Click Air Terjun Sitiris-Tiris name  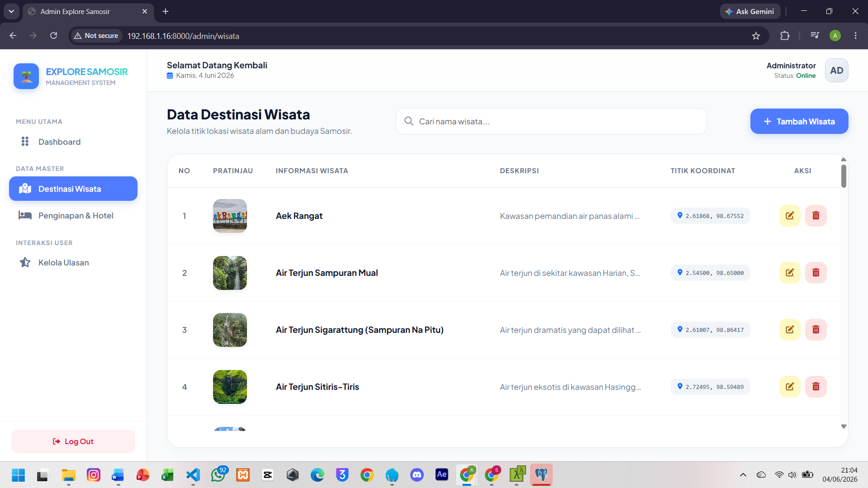[317, 387]
